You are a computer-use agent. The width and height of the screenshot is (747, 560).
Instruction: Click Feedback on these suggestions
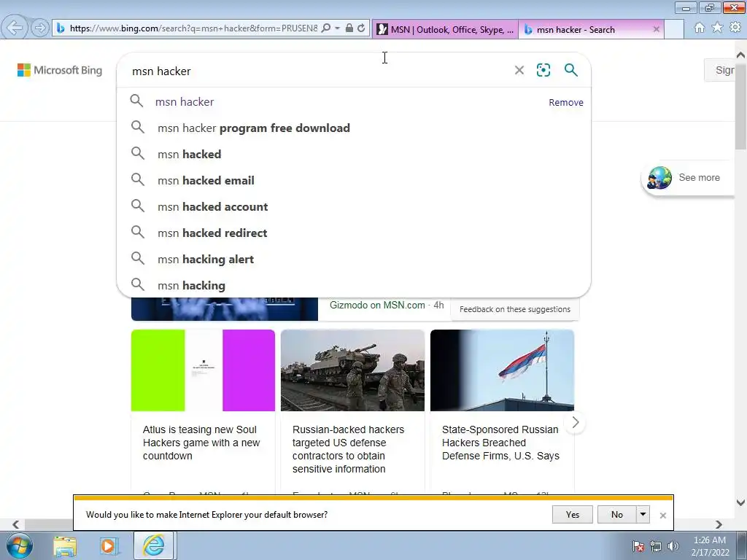click(515, 309)
